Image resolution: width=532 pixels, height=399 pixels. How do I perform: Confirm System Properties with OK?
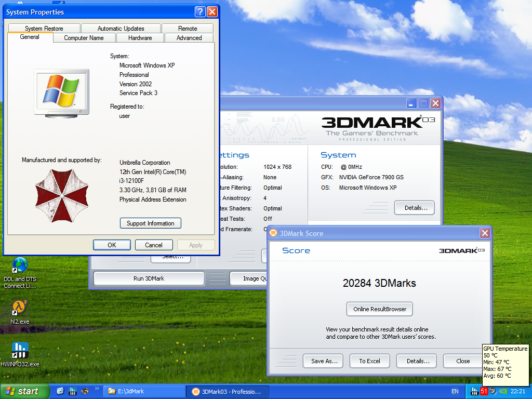[112, 245]
